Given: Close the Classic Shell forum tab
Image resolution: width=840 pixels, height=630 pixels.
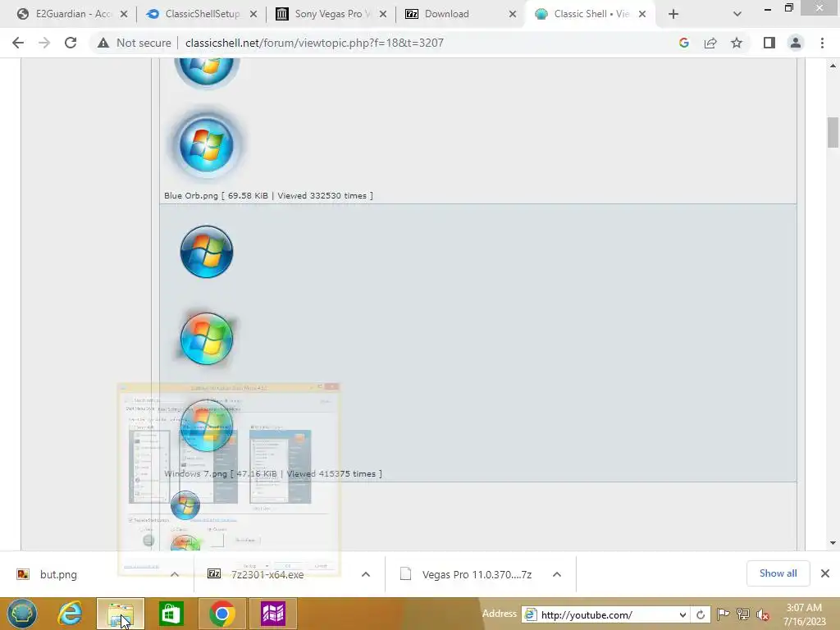Looking at the screenshot, I should pyautogui.click(x=642, y=14).
